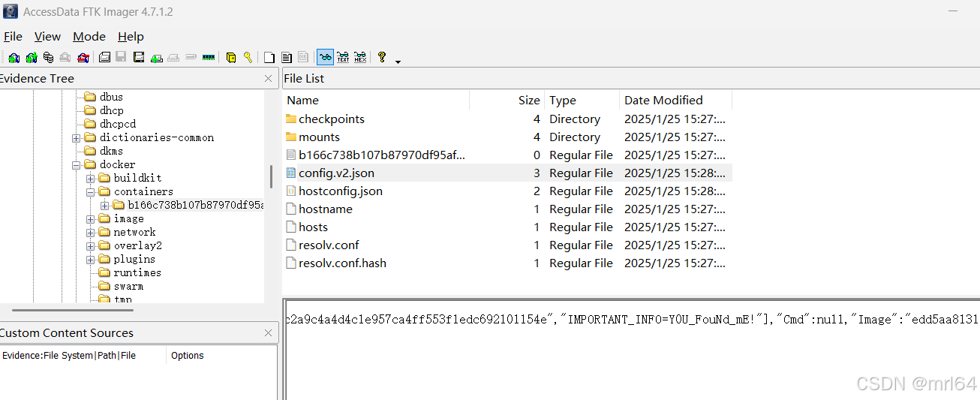Viewport: 980px width, 400px height.
Task: Collapse the docker tree node
Action: (76, 165)
